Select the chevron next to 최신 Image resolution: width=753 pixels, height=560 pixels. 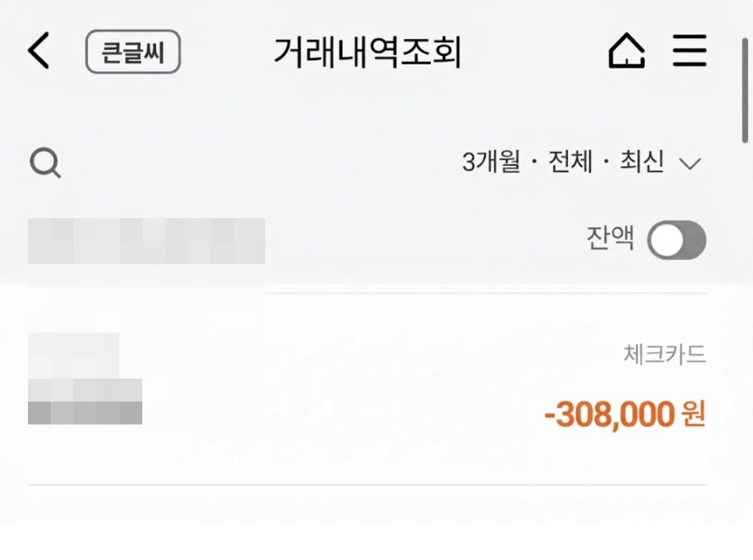point(692,162)
